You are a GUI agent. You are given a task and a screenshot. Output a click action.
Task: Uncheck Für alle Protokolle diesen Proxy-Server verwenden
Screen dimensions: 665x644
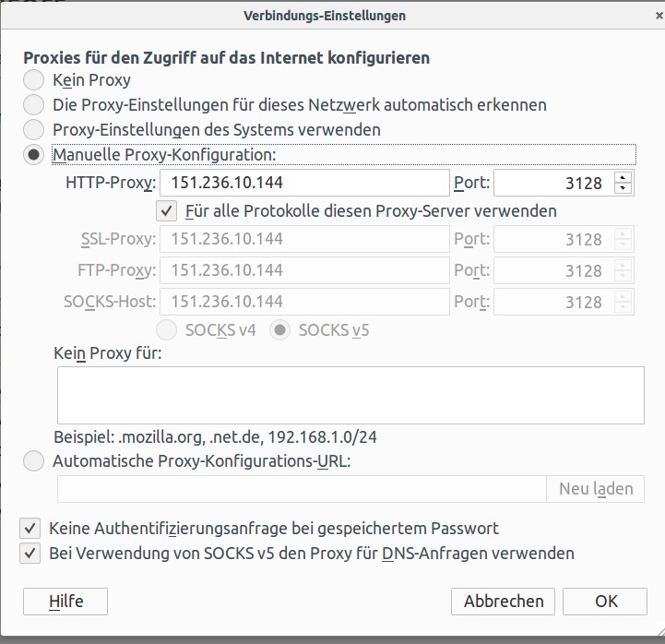(x=166, y=211)
